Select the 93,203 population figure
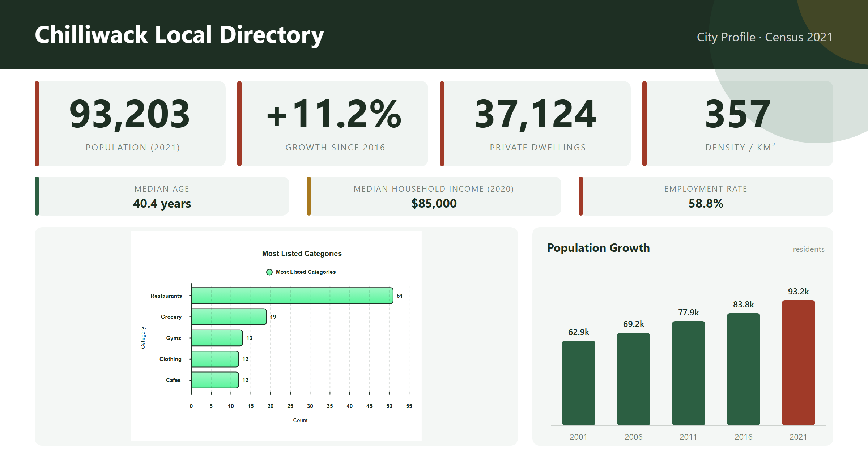 (129, 114)
